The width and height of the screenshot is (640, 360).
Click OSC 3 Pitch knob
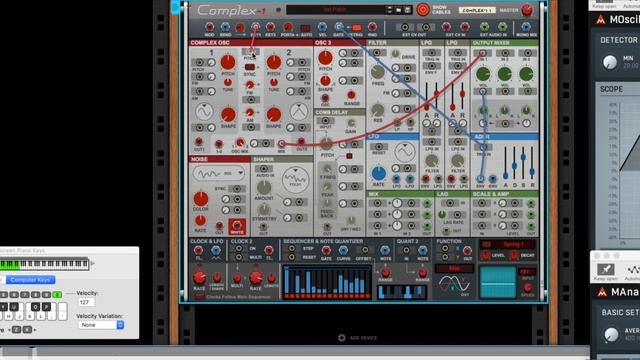click(325, 58)
